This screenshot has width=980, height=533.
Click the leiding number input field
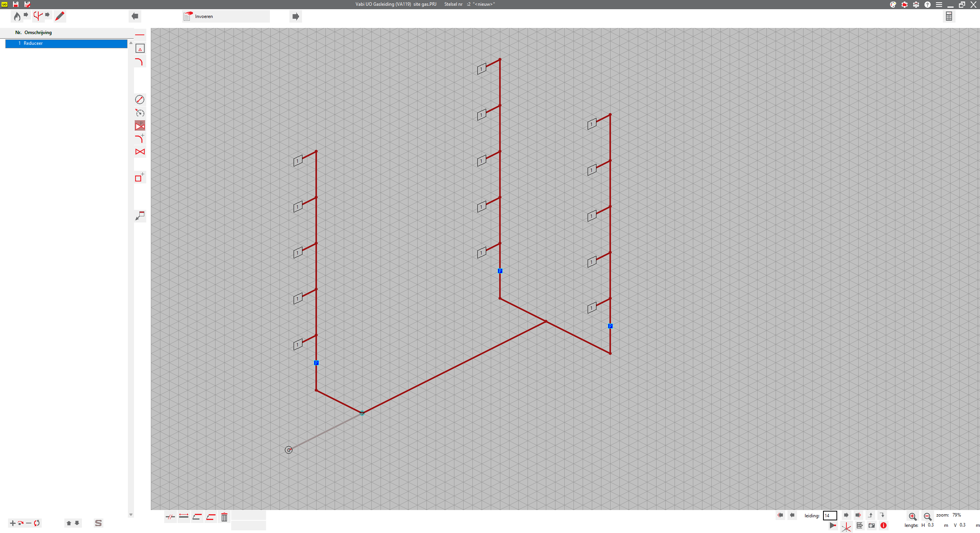pyautogui.click(x=830, y=515)
